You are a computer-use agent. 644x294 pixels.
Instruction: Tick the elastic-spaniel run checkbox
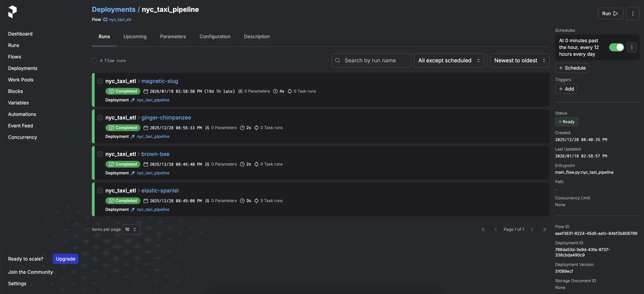click(100, 190)
